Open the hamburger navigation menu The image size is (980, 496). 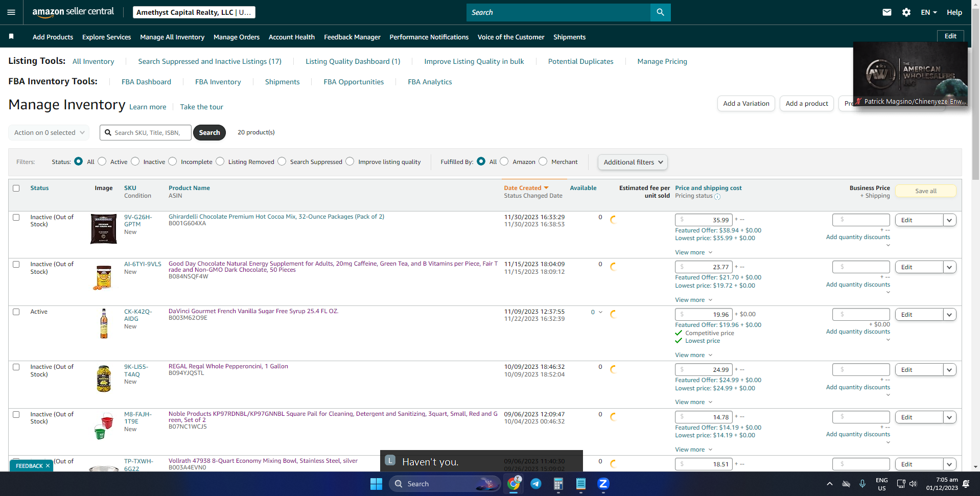[11, 12]
